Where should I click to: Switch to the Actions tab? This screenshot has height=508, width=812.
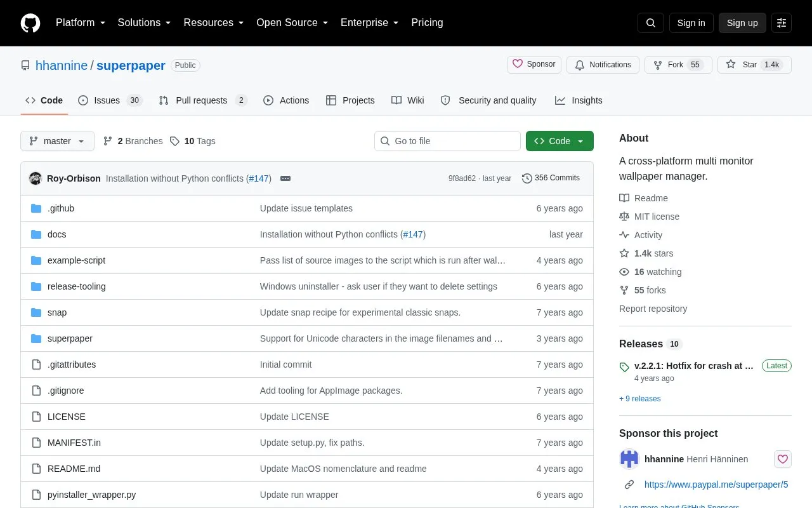pyautogui.click(x=286, y=100)
